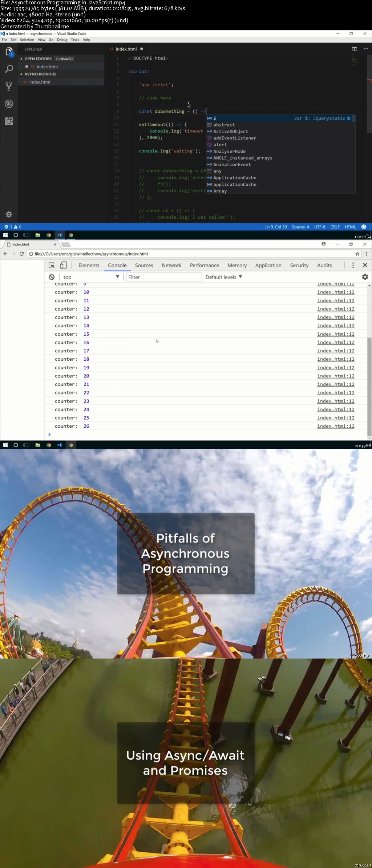Open the Selection menu in VS Code
Image resolution: width=372 pixels, height=868 pixels.
point(27,40)
